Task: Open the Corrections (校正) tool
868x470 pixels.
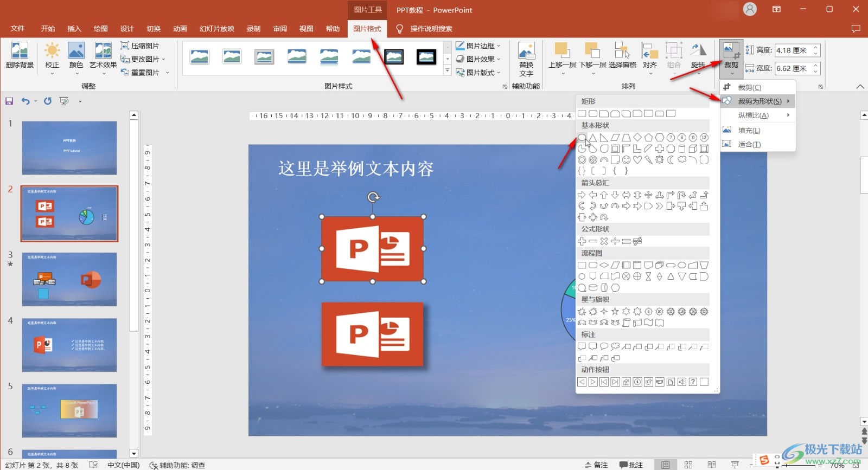Action: click(52, 58)
